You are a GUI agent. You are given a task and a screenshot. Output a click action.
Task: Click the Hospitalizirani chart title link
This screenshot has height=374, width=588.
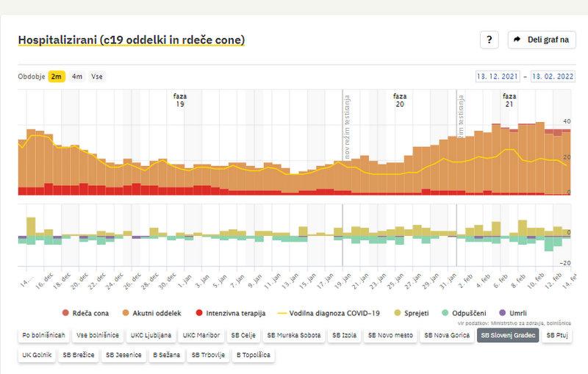[x=131, y=40]
